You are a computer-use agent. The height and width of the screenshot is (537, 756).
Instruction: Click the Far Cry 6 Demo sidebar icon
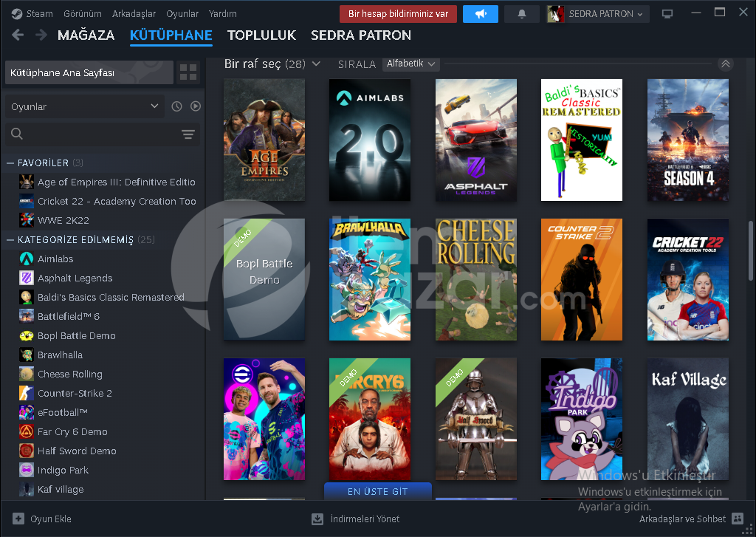[x=27, y=432]
